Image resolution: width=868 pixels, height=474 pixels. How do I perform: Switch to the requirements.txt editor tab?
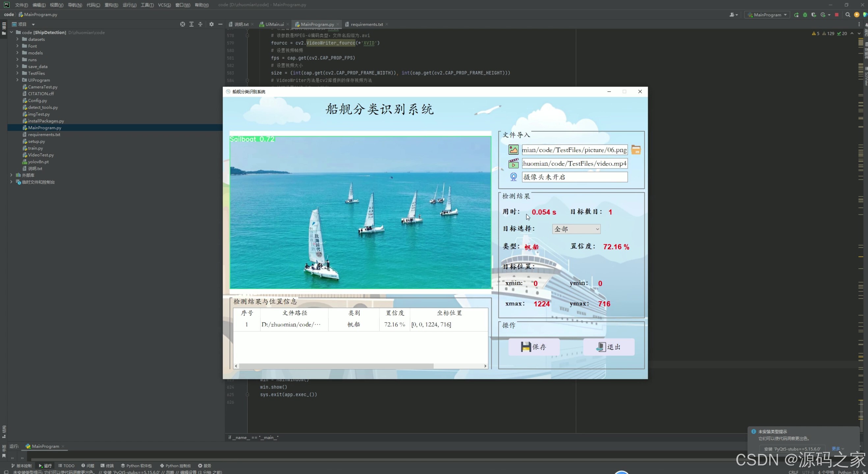click(366, 24)
